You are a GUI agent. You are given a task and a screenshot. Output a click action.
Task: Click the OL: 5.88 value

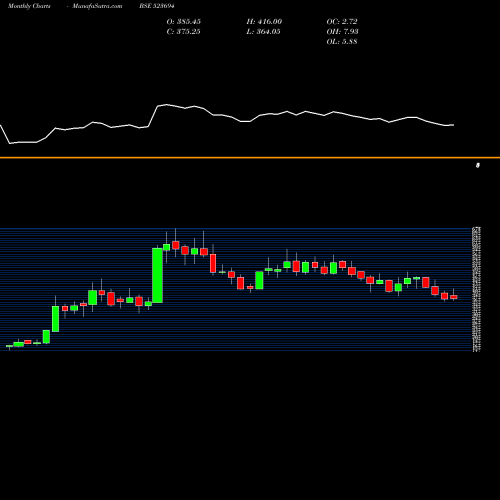click(342, 42)
